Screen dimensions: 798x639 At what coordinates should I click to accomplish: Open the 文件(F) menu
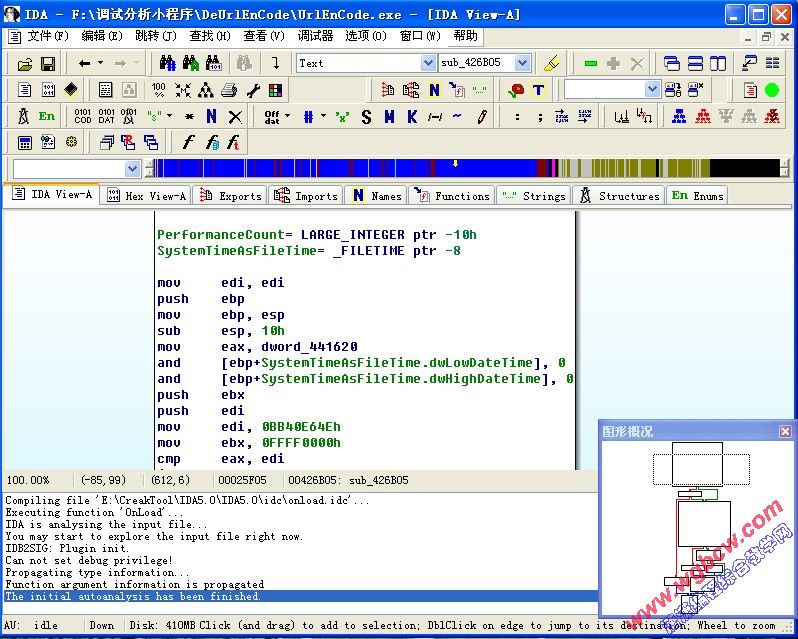pyautogui.click(x=48, y=36)
